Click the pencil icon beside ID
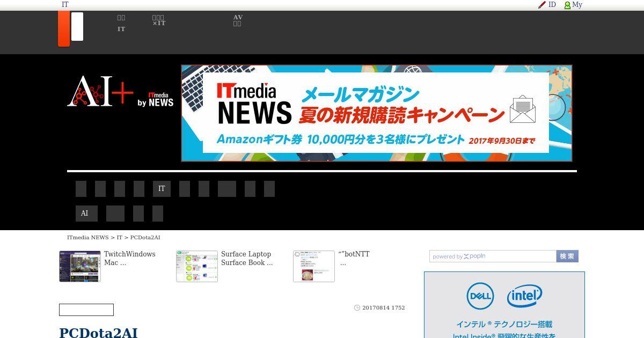This screenshot has height=338, width=644. pos(542,5)
